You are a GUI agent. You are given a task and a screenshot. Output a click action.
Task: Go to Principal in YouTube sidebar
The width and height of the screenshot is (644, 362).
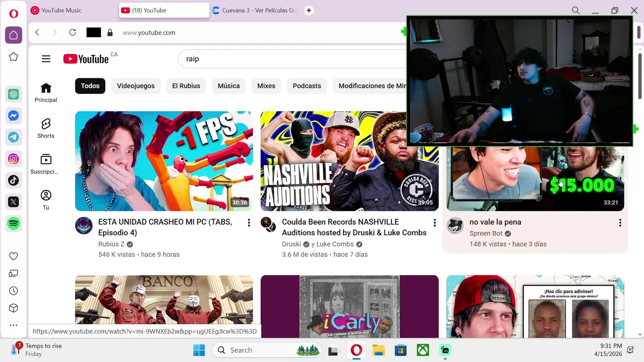(x=46, y=93)
